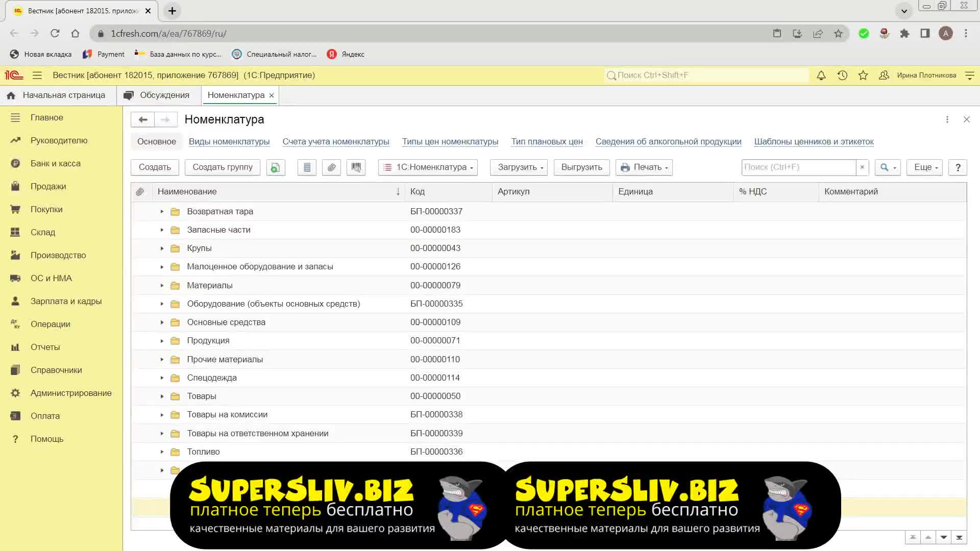The width and height of the screenshot is (980, 551).
Task: Toggle the list view mode icon
Action: click(307, 167)
